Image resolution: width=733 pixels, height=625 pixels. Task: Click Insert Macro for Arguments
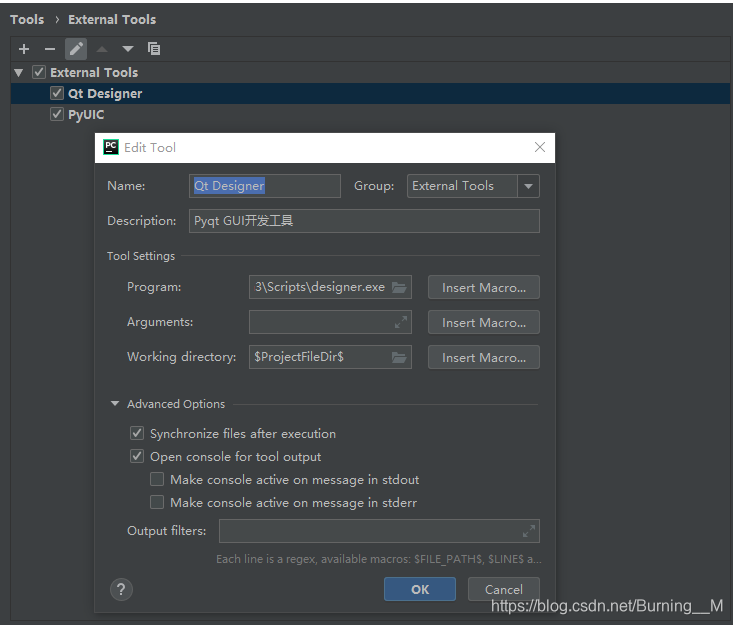coord(484,322)
